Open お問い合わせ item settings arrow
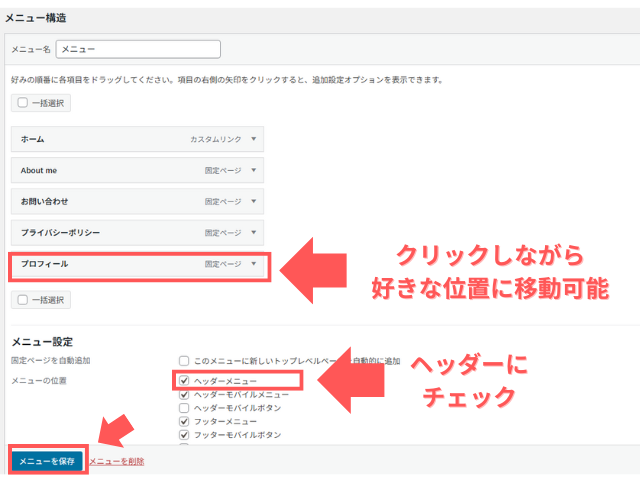640x480 pixels. point(254,202)
